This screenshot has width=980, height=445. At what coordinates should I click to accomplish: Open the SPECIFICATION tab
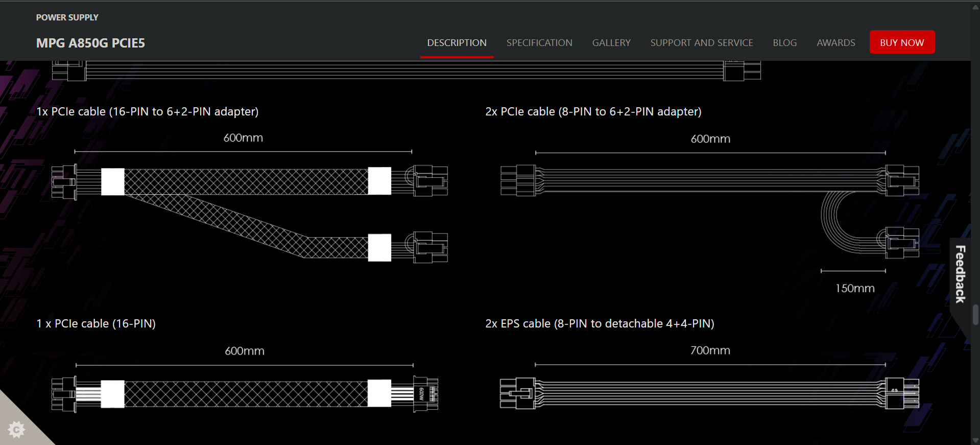[539, 43]
